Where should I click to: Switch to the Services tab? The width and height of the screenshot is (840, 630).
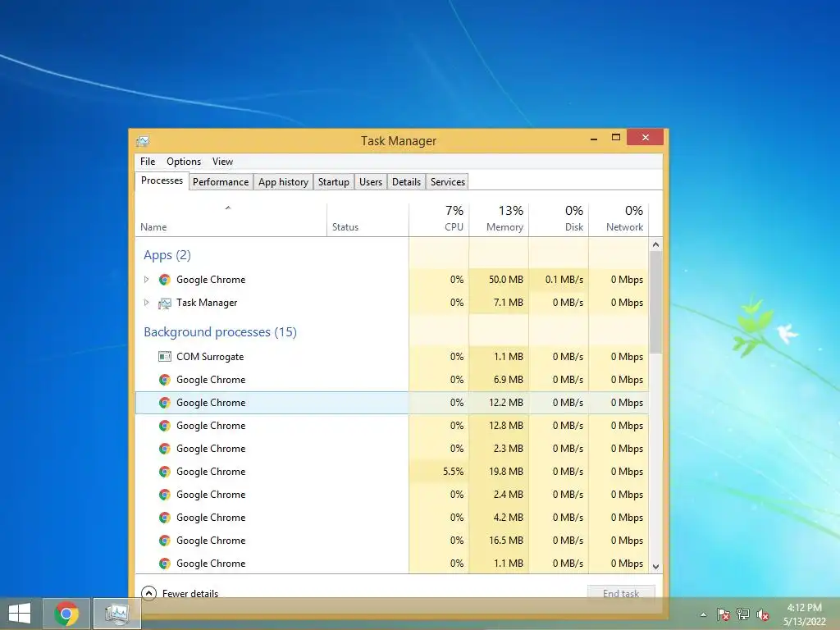(448, 182)
